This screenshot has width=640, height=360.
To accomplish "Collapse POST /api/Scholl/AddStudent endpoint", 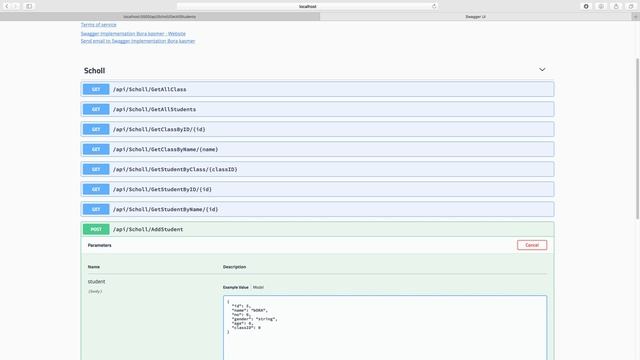I will pyautogui.click(x=317, y=229).
